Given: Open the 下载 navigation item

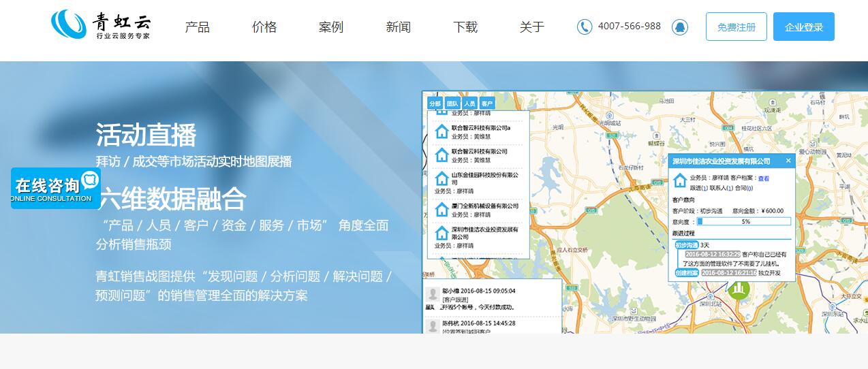Looking at the screenshot, I should tap(465, 27).
